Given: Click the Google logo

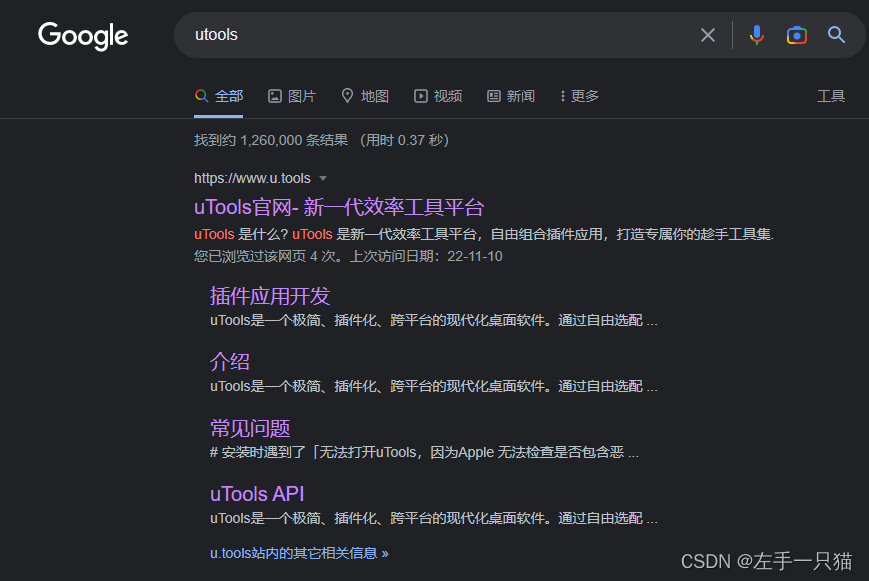Looking at the screenshot, I should tap(83, 36).
